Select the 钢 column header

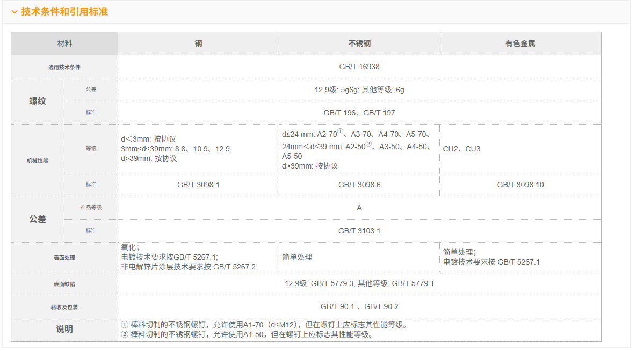pos(198,43)
